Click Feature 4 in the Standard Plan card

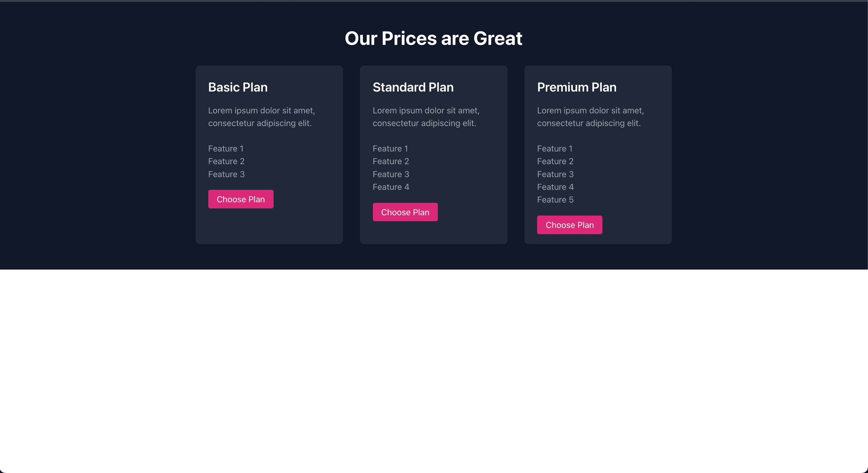click(391, 187)
